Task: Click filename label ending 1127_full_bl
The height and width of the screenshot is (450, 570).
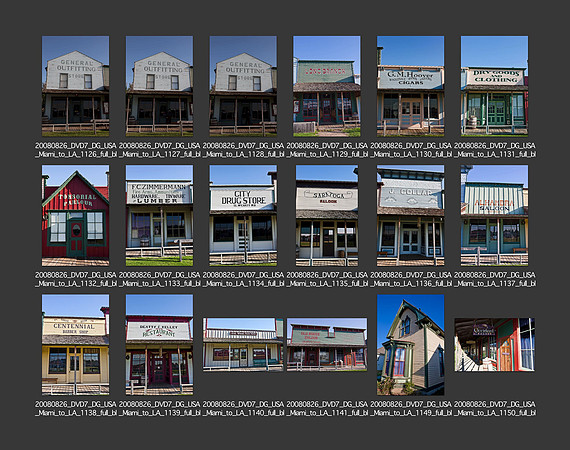Action: click(160, 150)
